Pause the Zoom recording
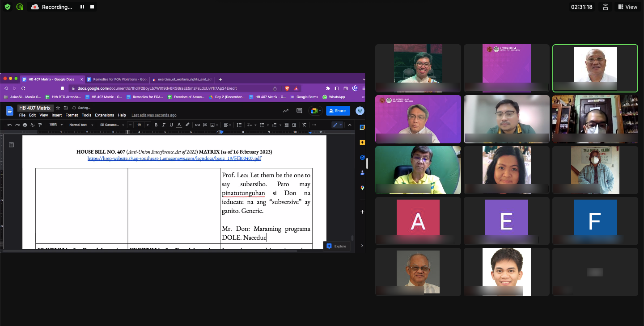This screenshot has height=326, width=644. click(82, 7)
